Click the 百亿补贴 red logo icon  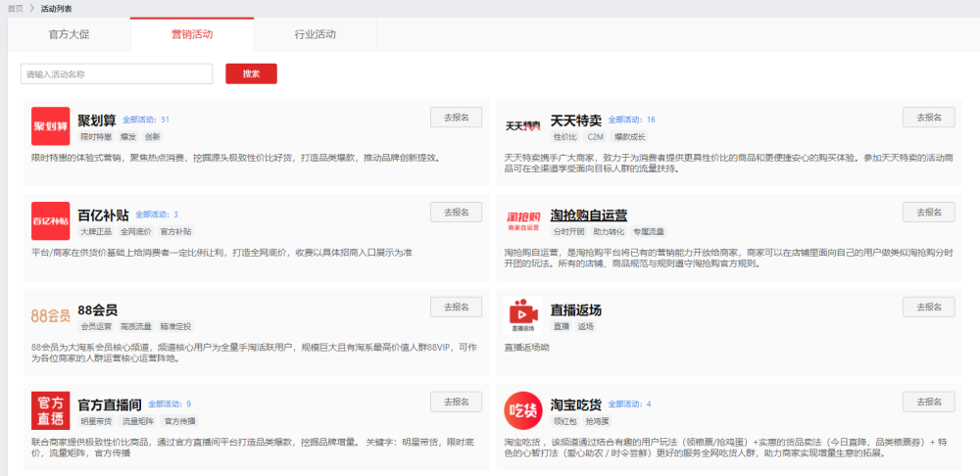point(50,220)
